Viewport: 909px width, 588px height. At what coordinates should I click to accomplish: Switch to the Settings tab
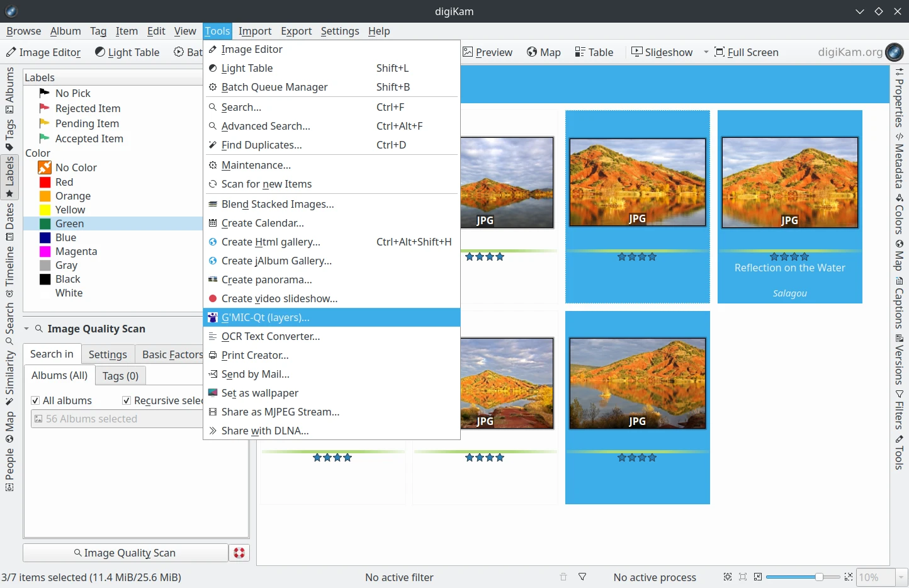[x=108, y=354]
